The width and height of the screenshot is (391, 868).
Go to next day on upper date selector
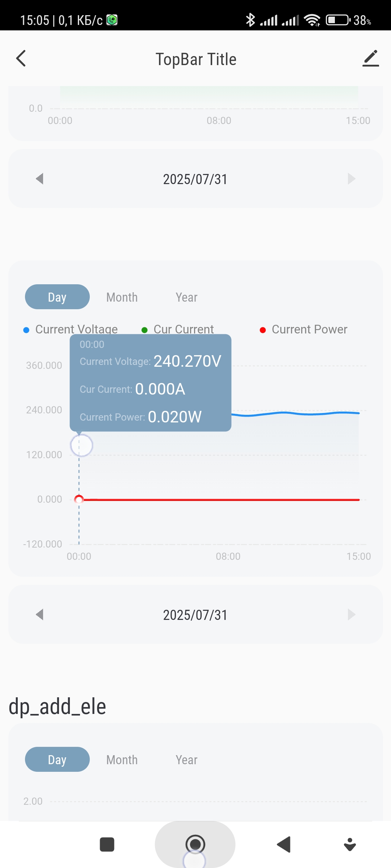351,179
